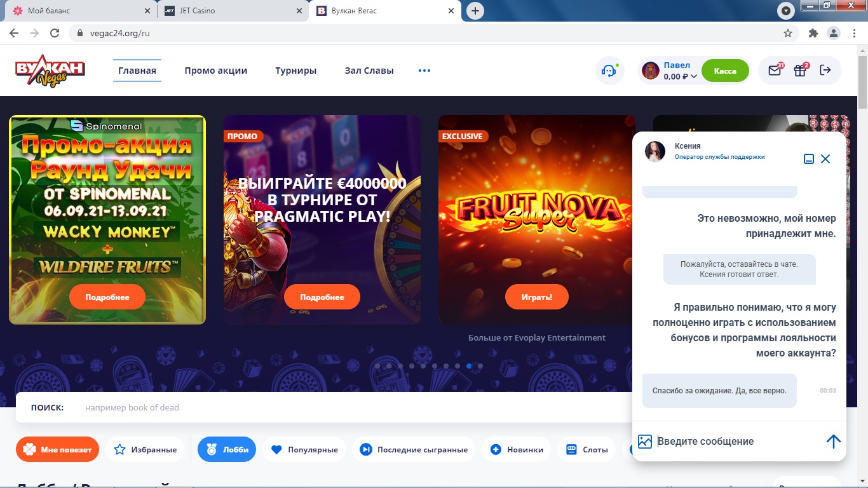Click the Мне повезет button
This screenshot has width=868, height=488.
[57, 449]
